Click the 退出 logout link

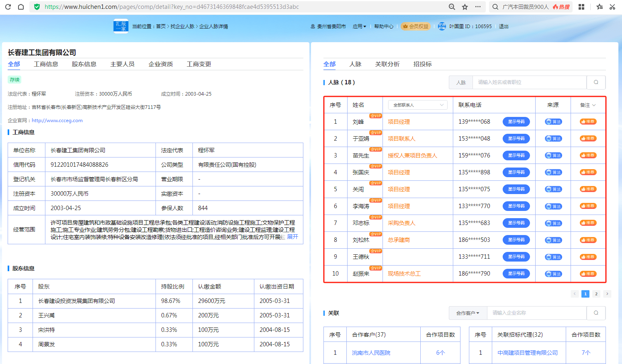click(x=504, y=27)
